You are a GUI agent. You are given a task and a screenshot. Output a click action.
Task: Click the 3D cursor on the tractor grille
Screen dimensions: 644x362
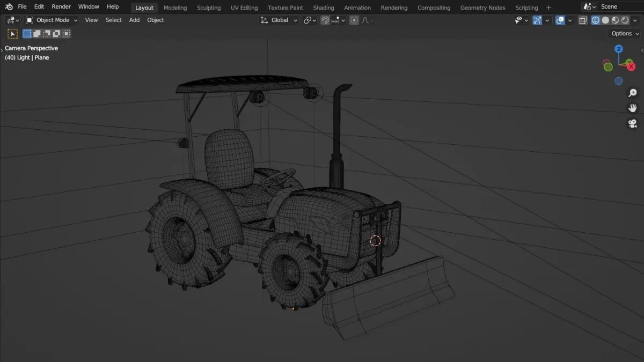(375, 241)
